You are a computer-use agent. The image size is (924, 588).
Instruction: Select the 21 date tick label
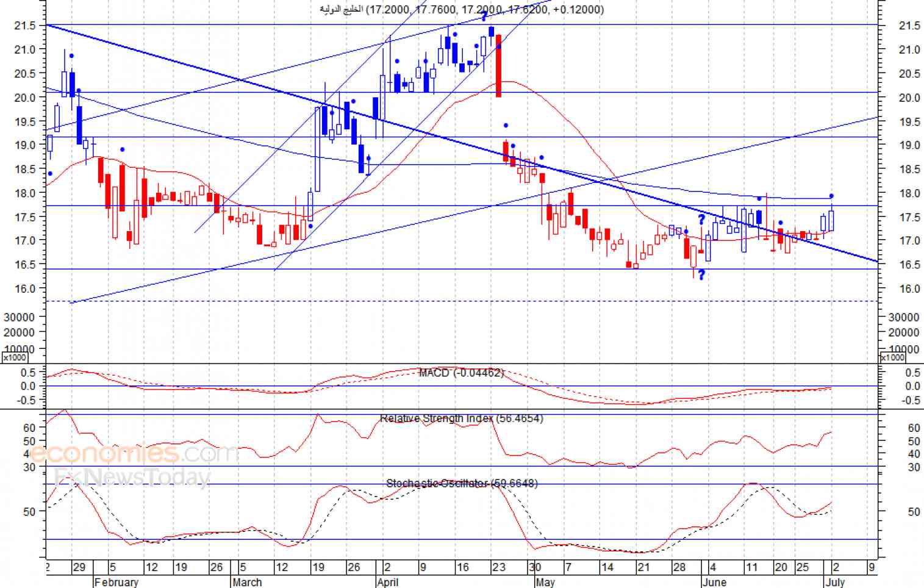coord(644,567)
